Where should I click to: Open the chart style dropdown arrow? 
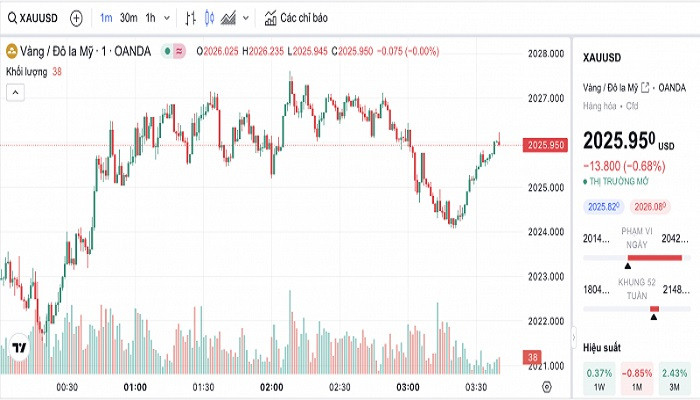(x=246, y=18)
